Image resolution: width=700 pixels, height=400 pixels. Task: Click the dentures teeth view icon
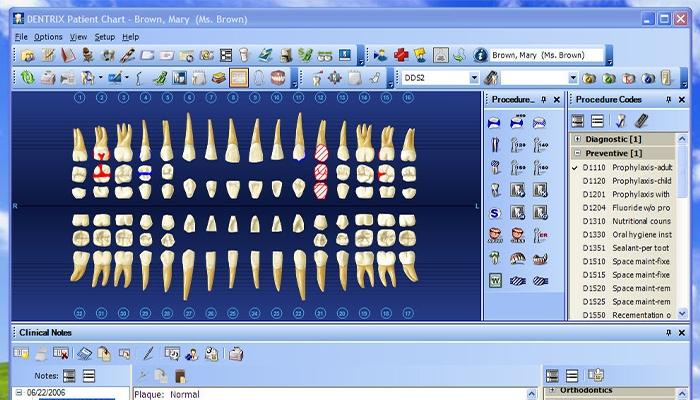point(278,78)
